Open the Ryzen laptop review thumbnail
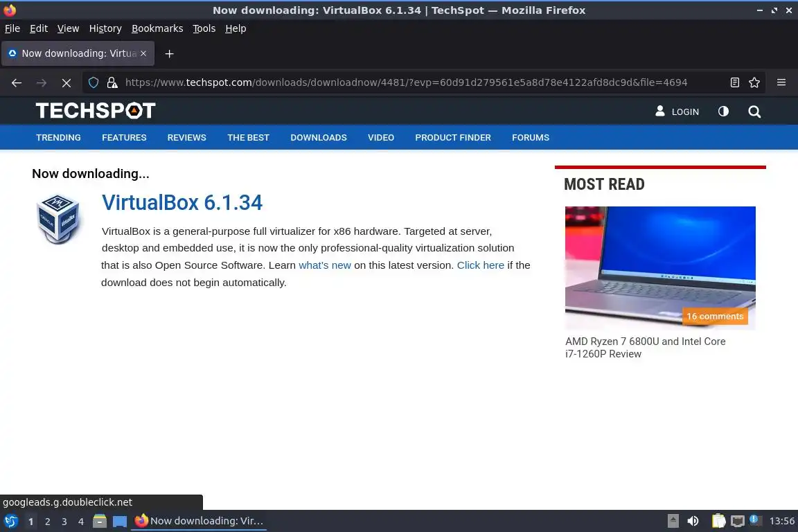798x532 pixels. (660, 268)
